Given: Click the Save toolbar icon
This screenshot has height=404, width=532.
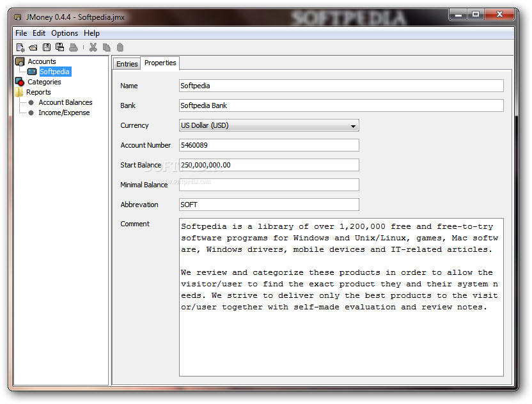Looking at the screenshot, I should (47, 47).
